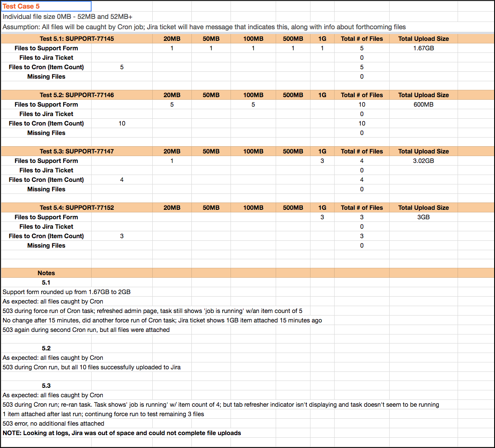The width and height of the screenshot is (495, 448).
Task: Select the '5.3' notes subheading
Action: (x=46, y=386)
